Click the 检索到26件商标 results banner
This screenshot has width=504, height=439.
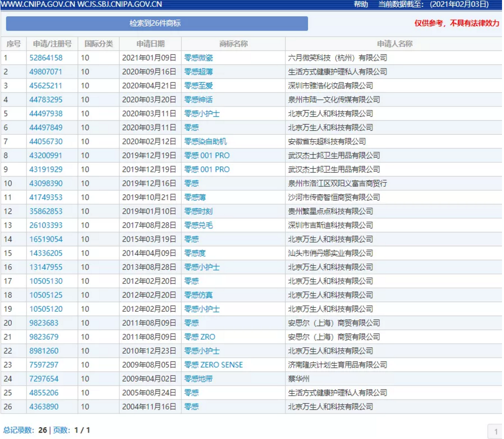[157, 24]
